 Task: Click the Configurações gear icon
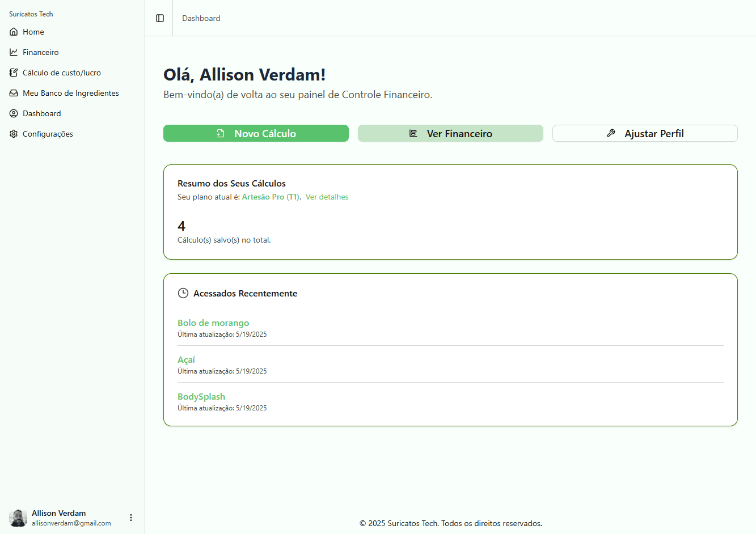click(x=14, y=134)
